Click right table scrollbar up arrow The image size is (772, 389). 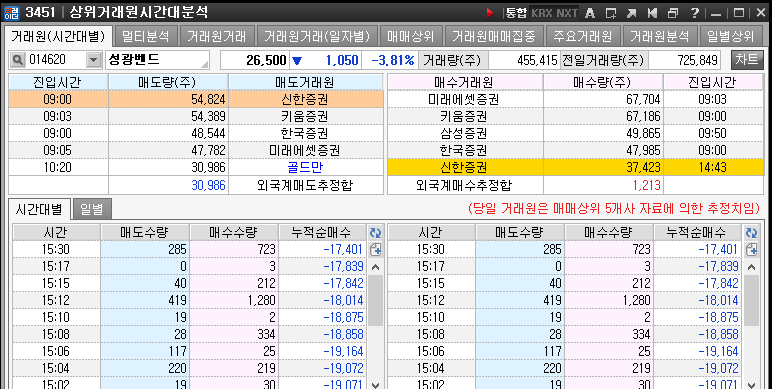tap(751, 267)
